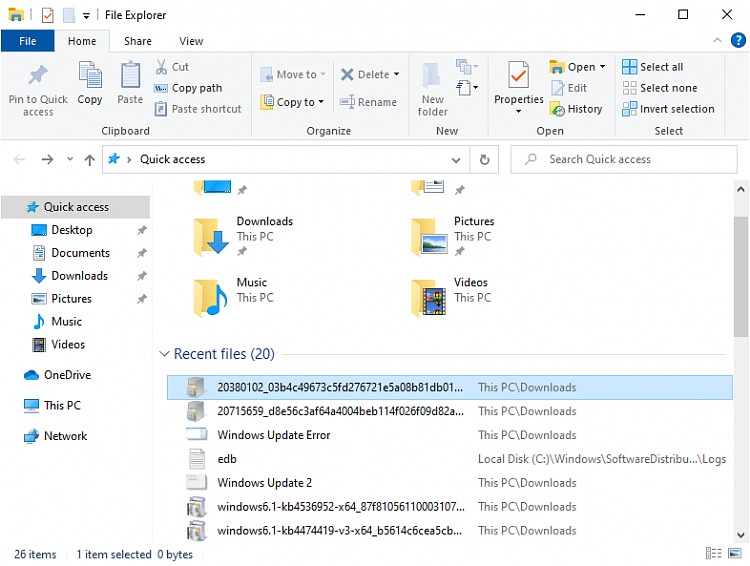Open the Move to dropdown
Viewport: 750px width, 566px height.
point(293,75)
